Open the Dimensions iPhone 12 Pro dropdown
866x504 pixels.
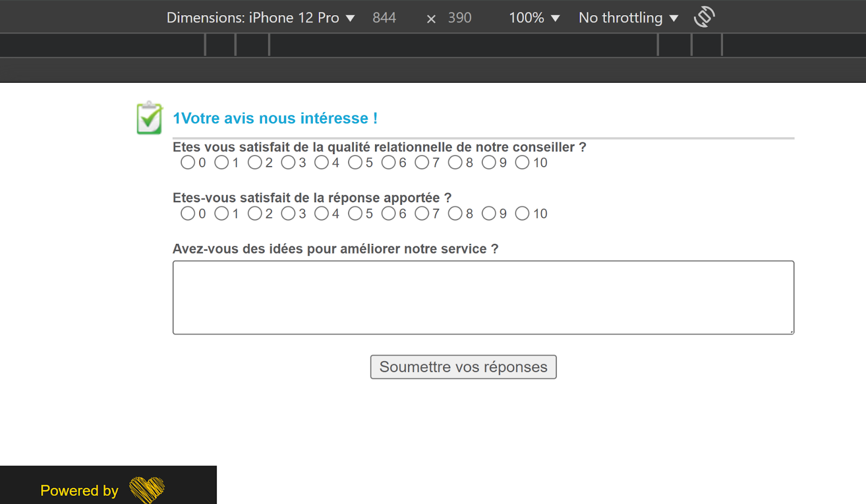pyautogui.click(x=260, y=18)
